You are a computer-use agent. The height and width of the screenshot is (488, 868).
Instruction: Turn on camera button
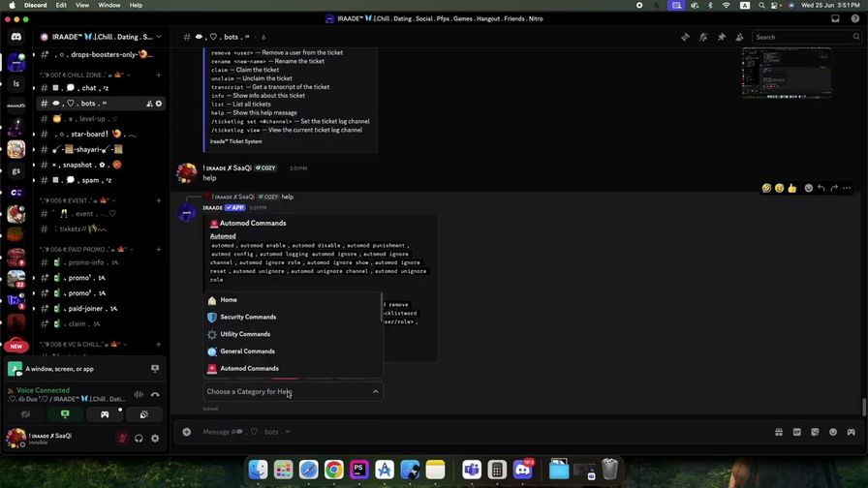click(x=26, y=414)
